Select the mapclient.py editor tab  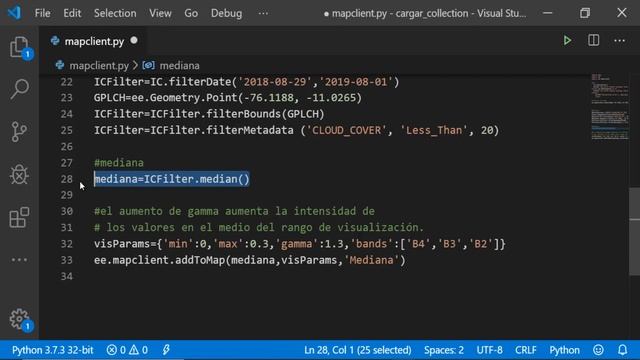pyautogui.click(x=94, y=41)
